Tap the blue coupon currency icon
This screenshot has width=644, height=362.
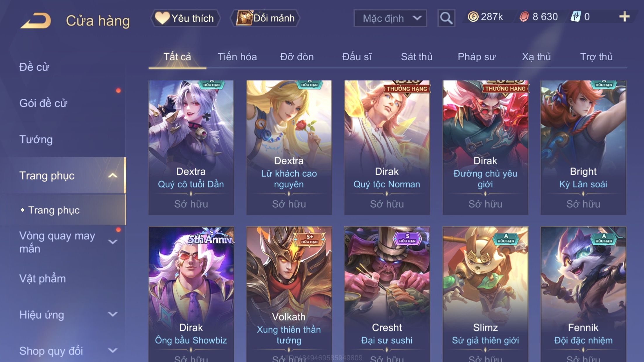point(576,17)
